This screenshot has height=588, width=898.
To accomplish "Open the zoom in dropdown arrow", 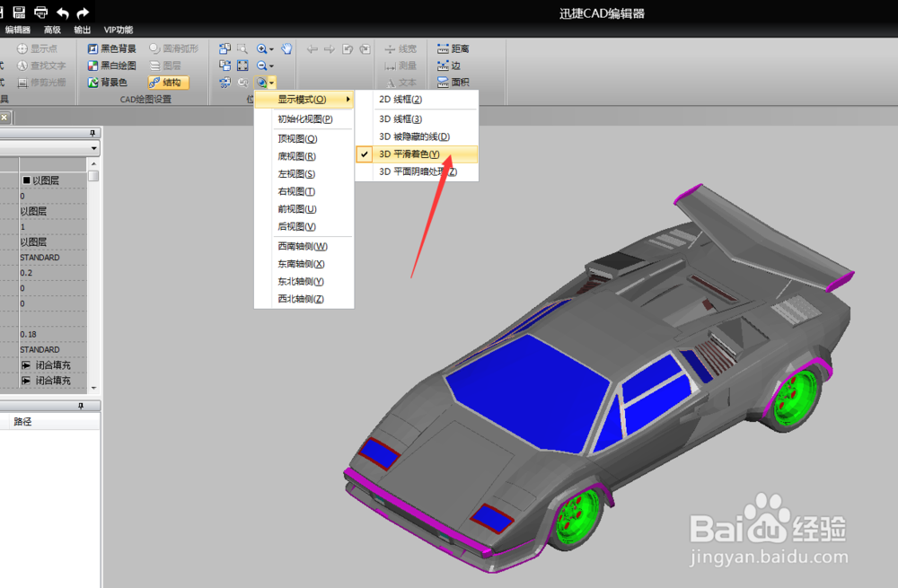I will [271, 49].
